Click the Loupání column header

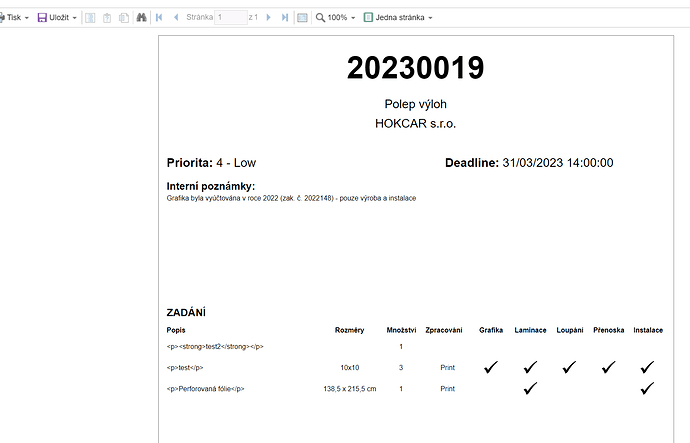click(570, 330)
